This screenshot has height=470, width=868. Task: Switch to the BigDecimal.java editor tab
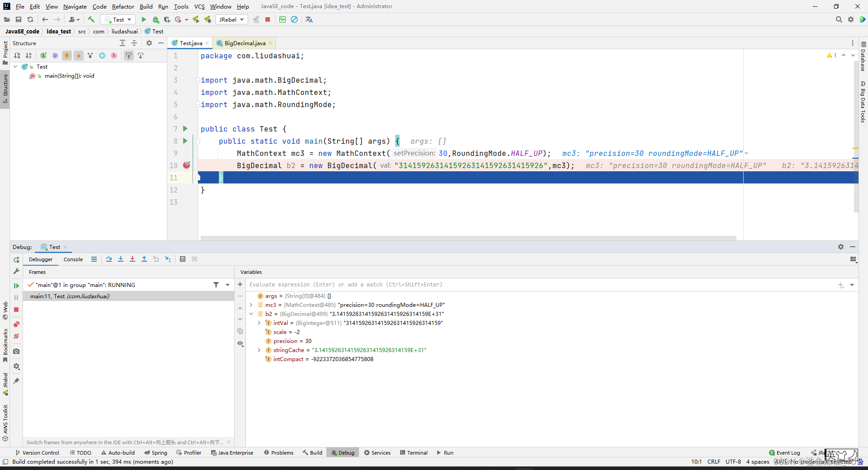(x=245, y=43)
